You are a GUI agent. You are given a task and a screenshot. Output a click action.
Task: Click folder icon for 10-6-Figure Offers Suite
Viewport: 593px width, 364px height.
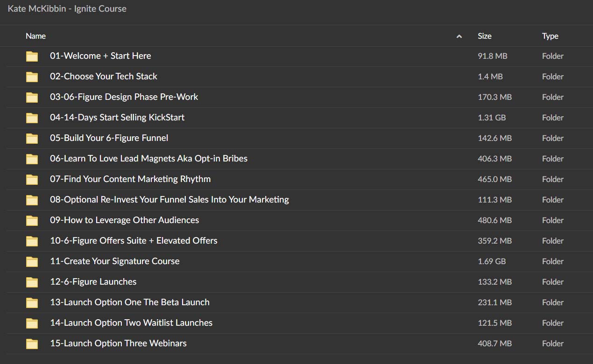tap(32, 241)
